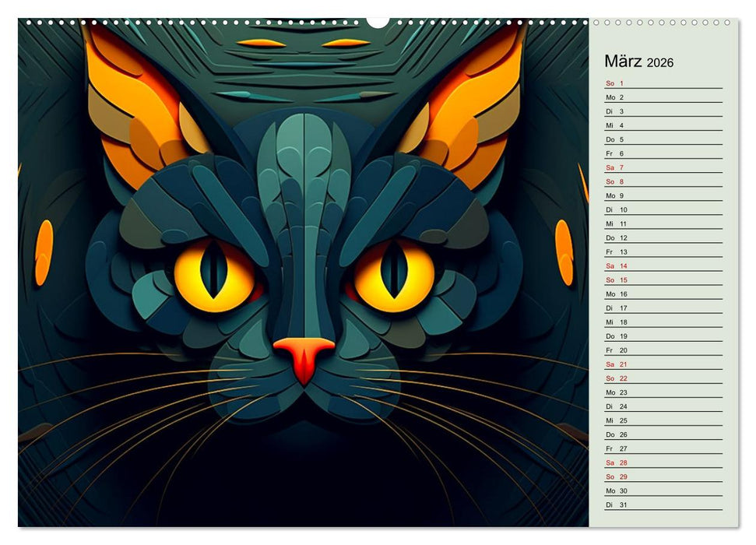Select the Sa 28 calendar entry
Viewport: 756px width, 545px height.
tap(663, 462)
